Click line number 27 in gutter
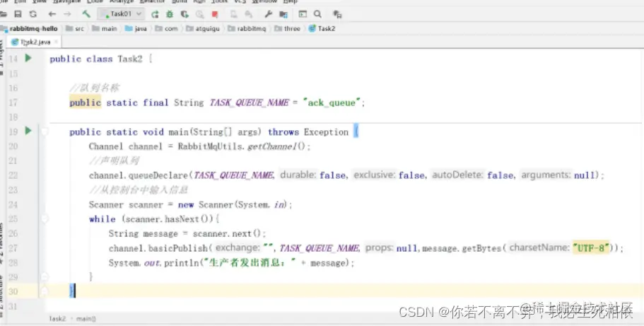Screen dimensions: 644x326 pos(13,248)
